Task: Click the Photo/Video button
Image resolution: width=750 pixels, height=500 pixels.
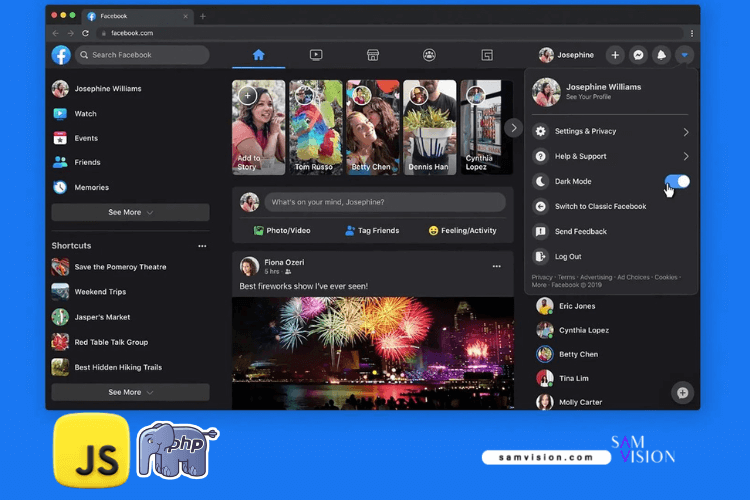Action: [282, 231]
